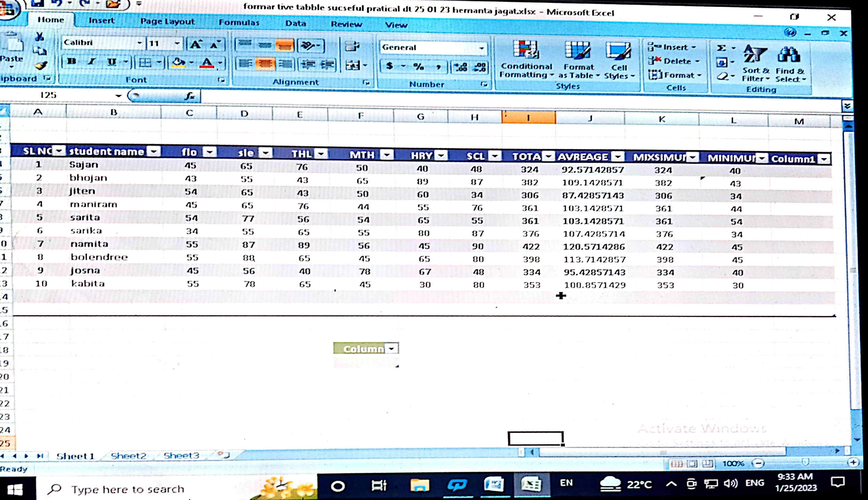The width and height of the screenshot is (868, 500).
Task: Click the Merge and Center icon
Action: [x=352, y=65]
